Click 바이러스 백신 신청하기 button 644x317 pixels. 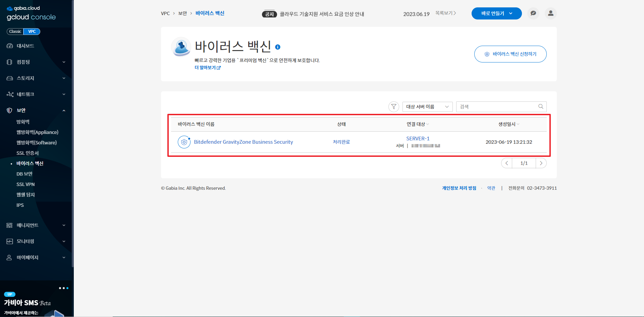[510, 54]
